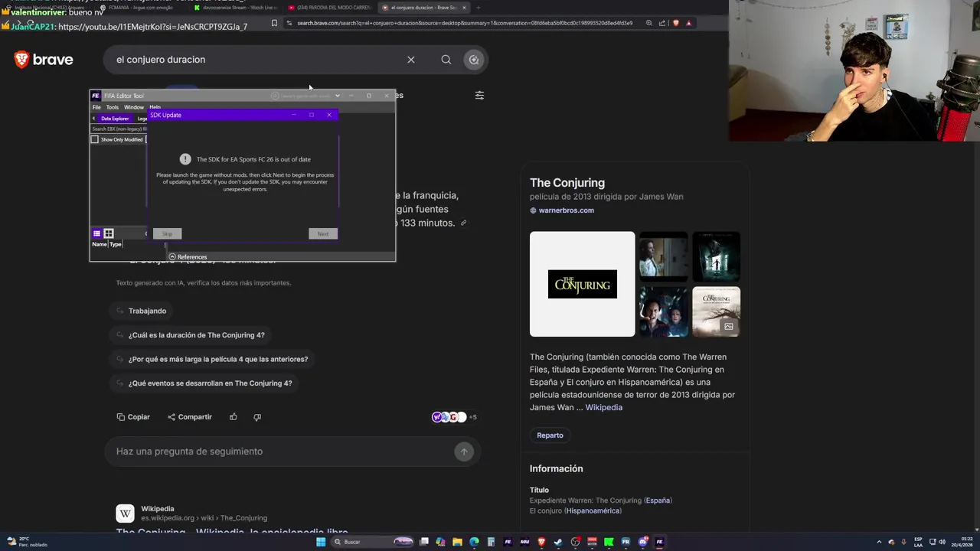Open File menu in FIFA Editor

click(x=96, y=107)
